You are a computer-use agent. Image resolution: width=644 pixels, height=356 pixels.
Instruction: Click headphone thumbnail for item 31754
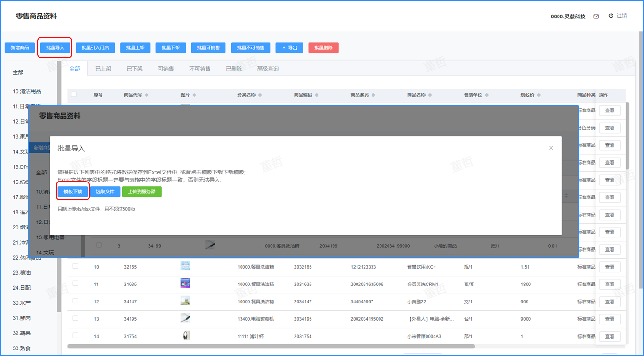pyautogui.click(x=186, y=336)
